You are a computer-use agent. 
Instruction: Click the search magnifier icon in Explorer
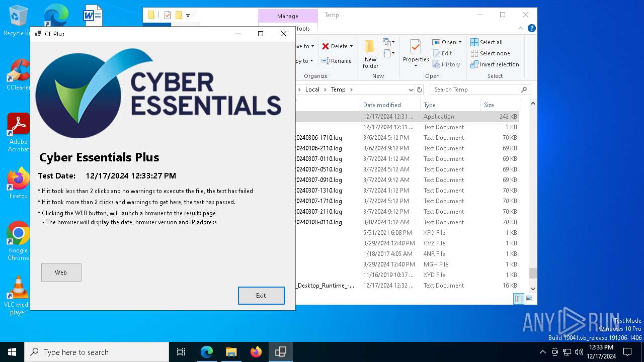pos(524,89)
